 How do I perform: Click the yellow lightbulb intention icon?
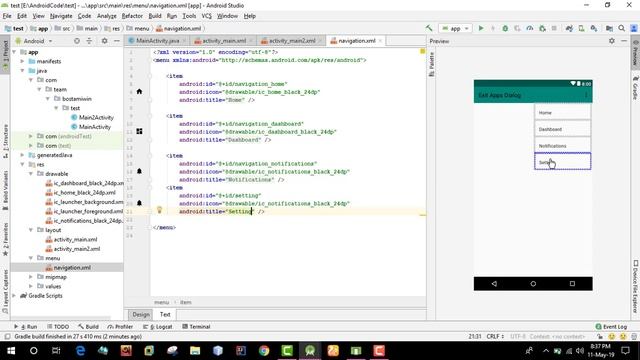(160, 210)
